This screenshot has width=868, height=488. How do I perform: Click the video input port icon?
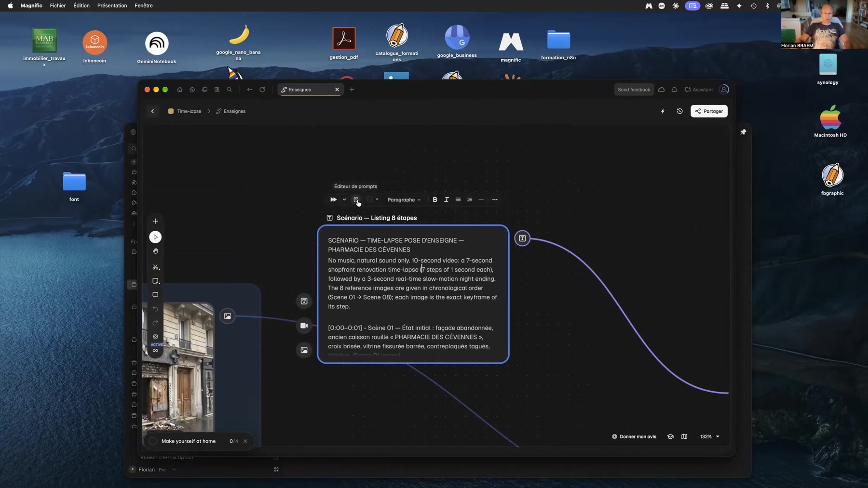click(304, 326)
